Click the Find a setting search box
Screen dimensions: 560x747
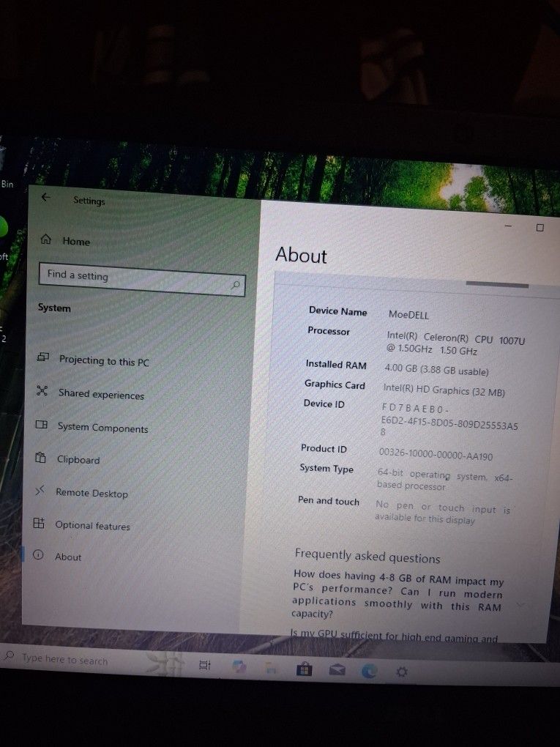(x=141, y=279)
